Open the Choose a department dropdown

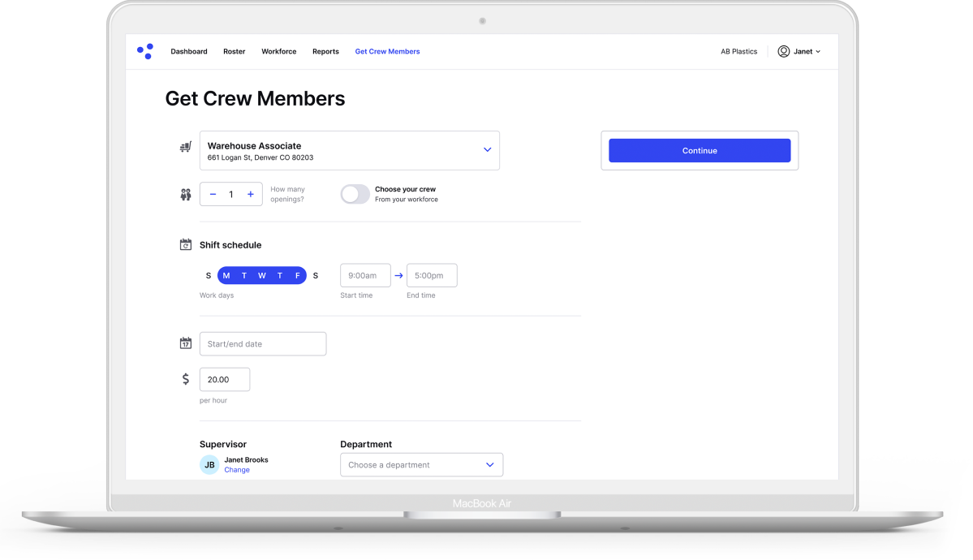421,465
